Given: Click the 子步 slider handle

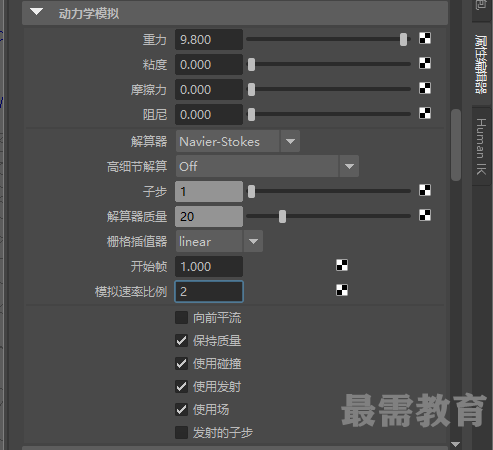Looking at the screenshot, I should (251, 191).
